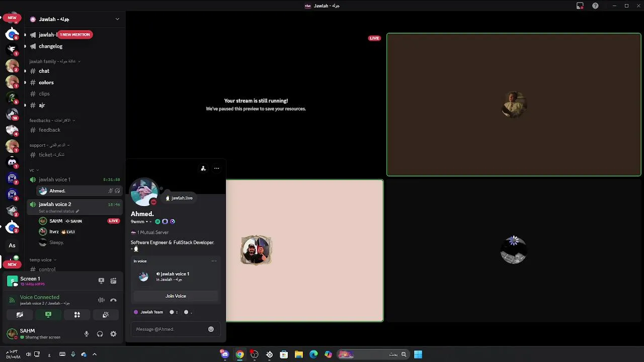Click ltvrz user in voice 2
This screenshot has width=644, height=362.
tap(79, 232)
